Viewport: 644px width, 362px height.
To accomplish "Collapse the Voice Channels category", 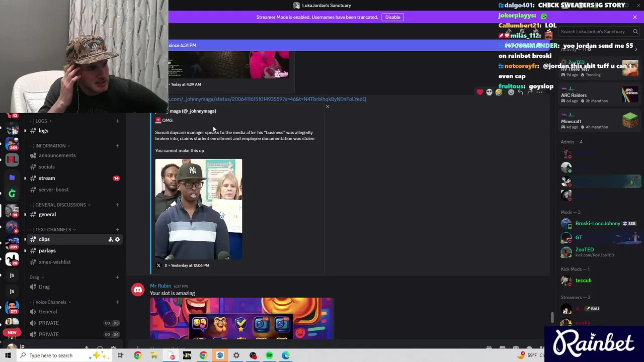I will (x=50, y=302).
